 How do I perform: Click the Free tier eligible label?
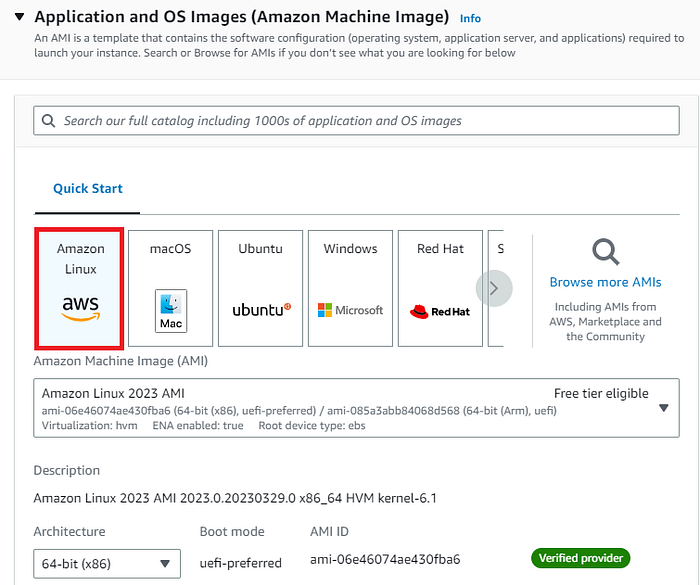pos(601,393)
